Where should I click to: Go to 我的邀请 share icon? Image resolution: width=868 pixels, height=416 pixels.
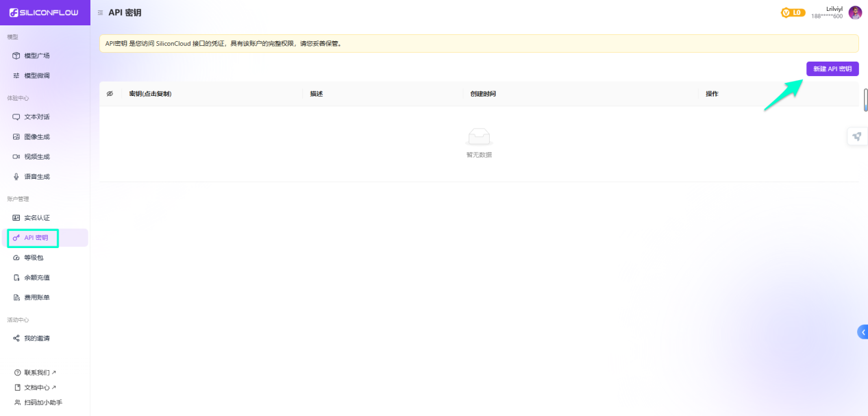(x=16, y=338)
